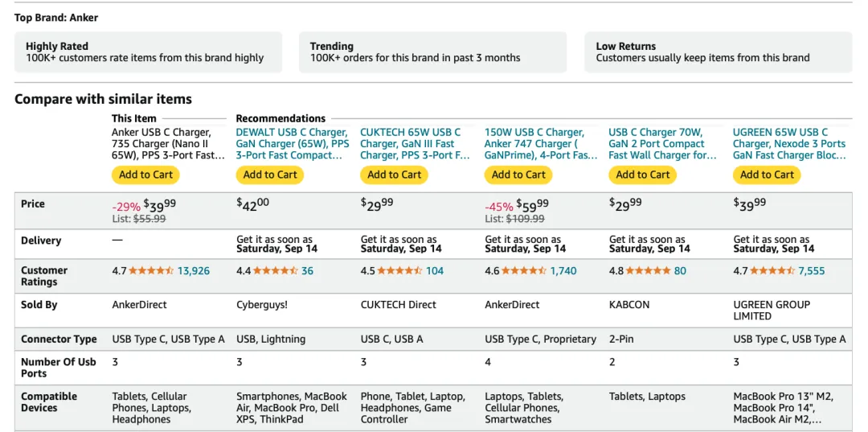Add the Anker 735 Charger to cart
This screenshot has width=868, height=432.
tap(145, 175)
